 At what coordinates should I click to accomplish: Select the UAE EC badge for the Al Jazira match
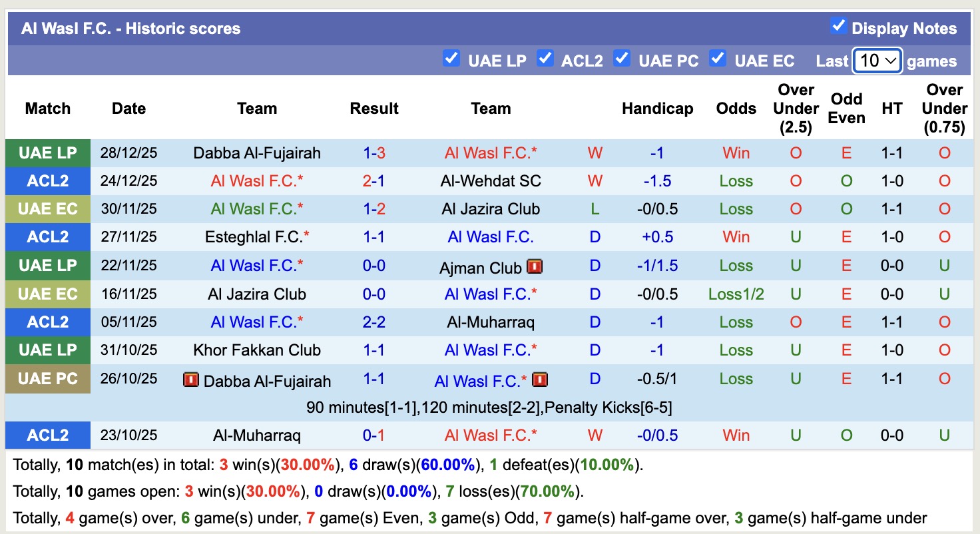coord(47,208)
